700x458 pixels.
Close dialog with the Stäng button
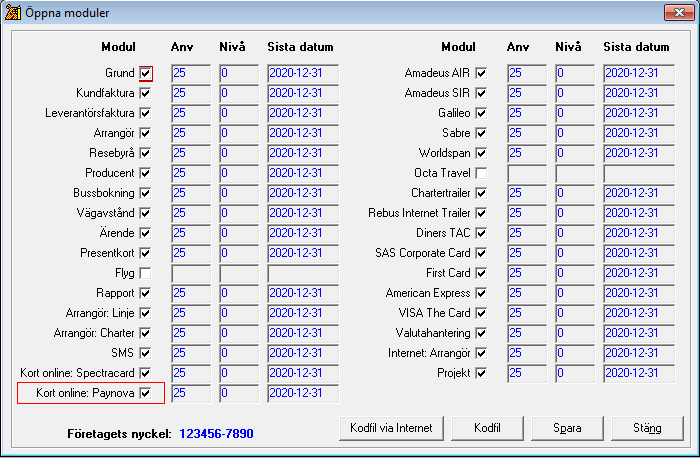[647, 428]
